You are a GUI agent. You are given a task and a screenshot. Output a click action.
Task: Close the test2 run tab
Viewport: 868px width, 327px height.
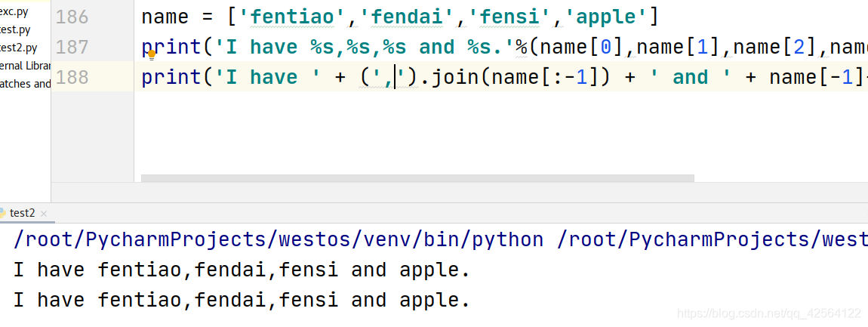(x=44, y=214)
